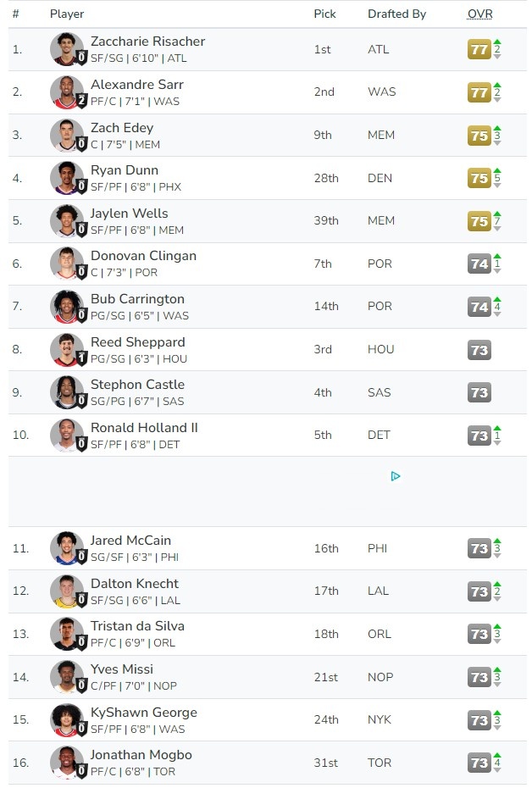
Task: Click Jonathan Mogbo's green up arrow
Action: (497, 755)
